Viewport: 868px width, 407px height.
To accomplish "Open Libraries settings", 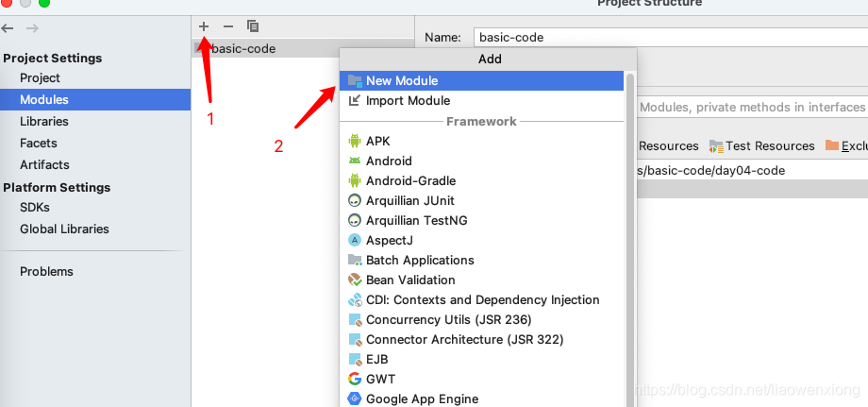I will pyautogui.click(x=44, y=121).
